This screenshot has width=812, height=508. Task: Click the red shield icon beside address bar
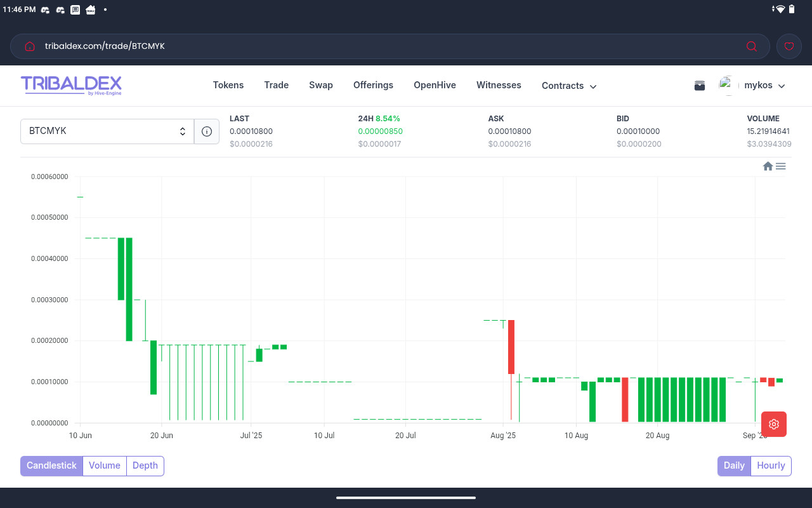[x=789, y=46]
